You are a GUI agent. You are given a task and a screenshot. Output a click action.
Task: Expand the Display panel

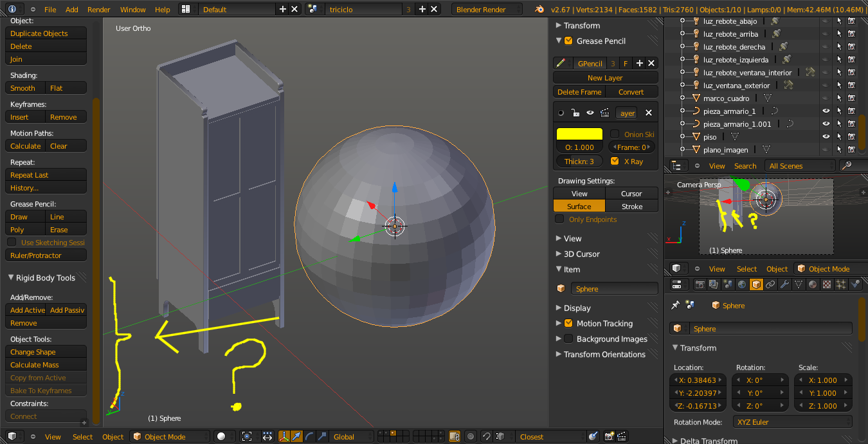point(558,308)
